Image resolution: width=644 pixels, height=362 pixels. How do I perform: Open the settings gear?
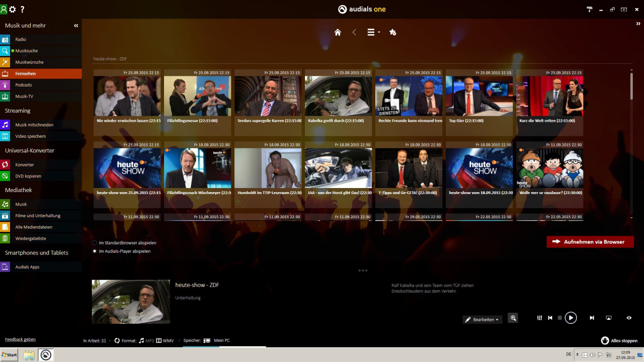click(x=13, y=9)
